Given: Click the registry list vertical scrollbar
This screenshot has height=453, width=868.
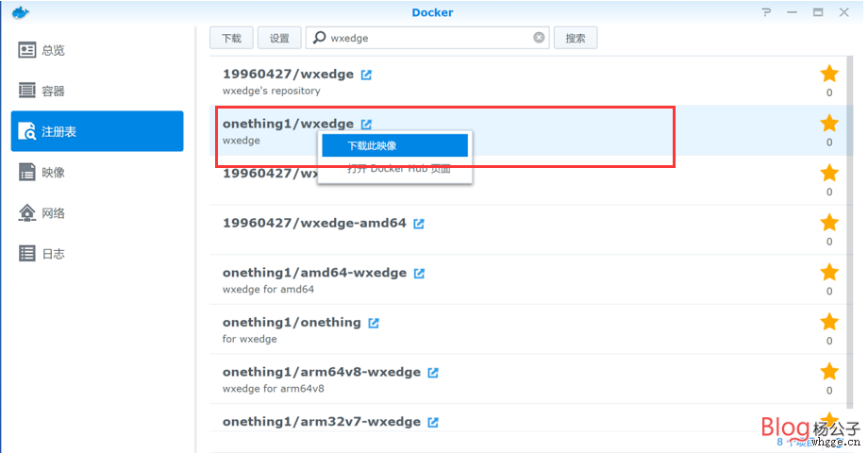Looking at the screenshot, I should pos(850,230).
